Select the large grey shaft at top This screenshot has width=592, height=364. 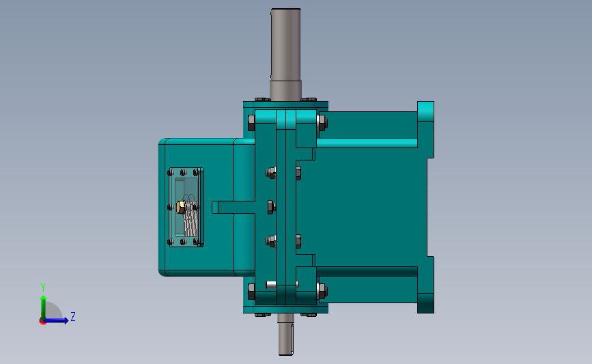pos(286,55)
